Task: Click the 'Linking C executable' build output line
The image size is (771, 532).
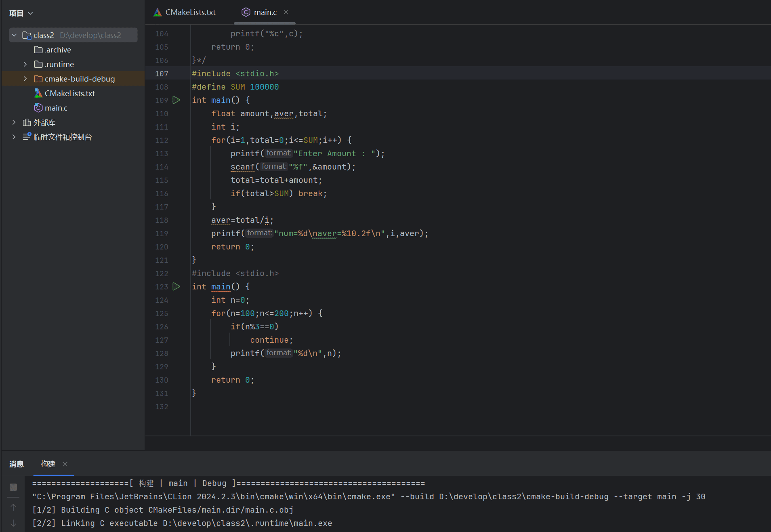Action: [x=182, y=523]
